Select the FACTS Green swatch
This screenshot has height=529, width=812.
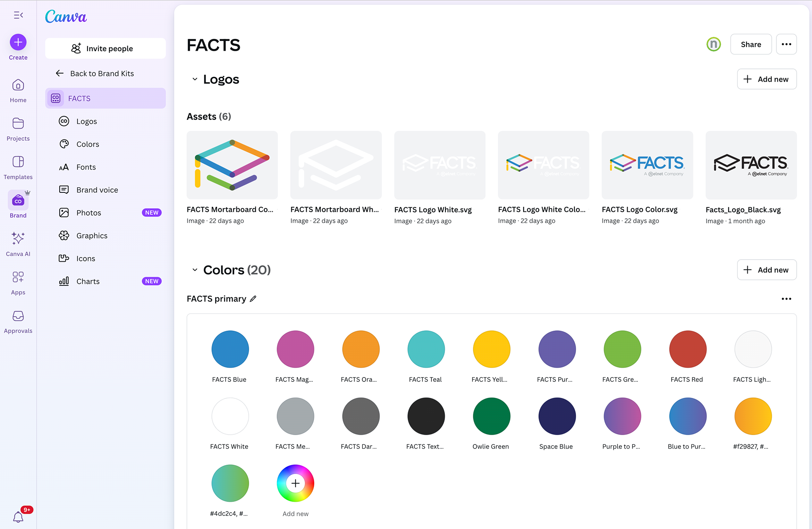tap(623, 349)
